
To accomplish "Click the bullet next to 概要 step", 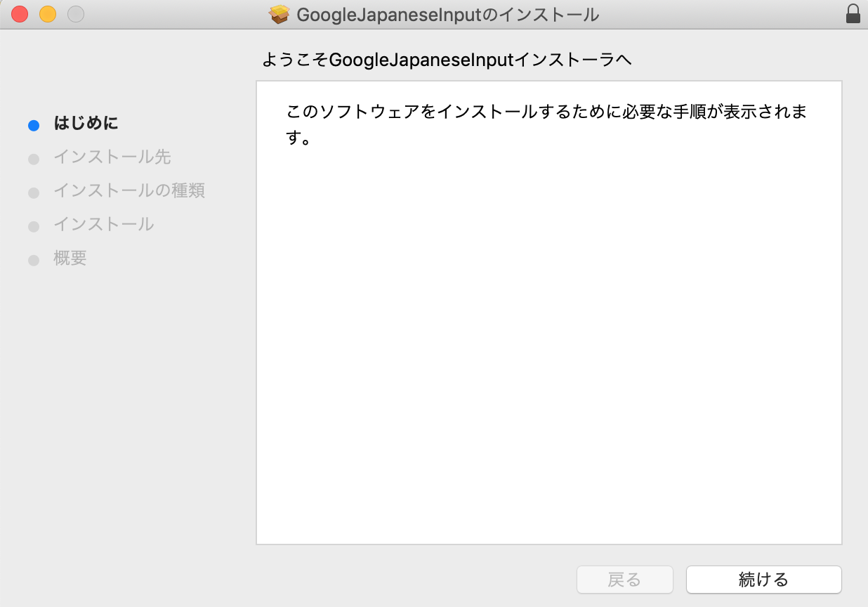I will (33, 259).
